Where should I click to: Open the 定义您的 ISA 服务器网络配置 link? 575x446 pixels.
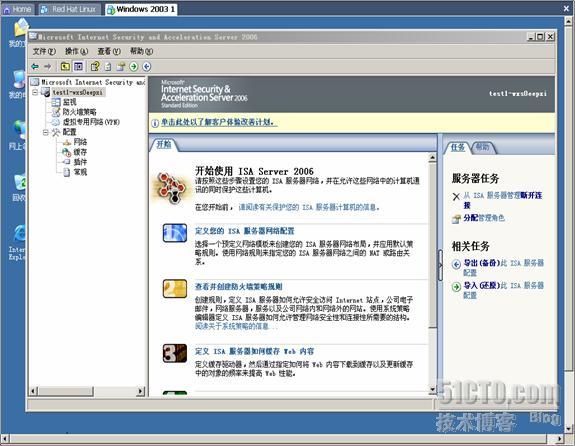point(245,231)
